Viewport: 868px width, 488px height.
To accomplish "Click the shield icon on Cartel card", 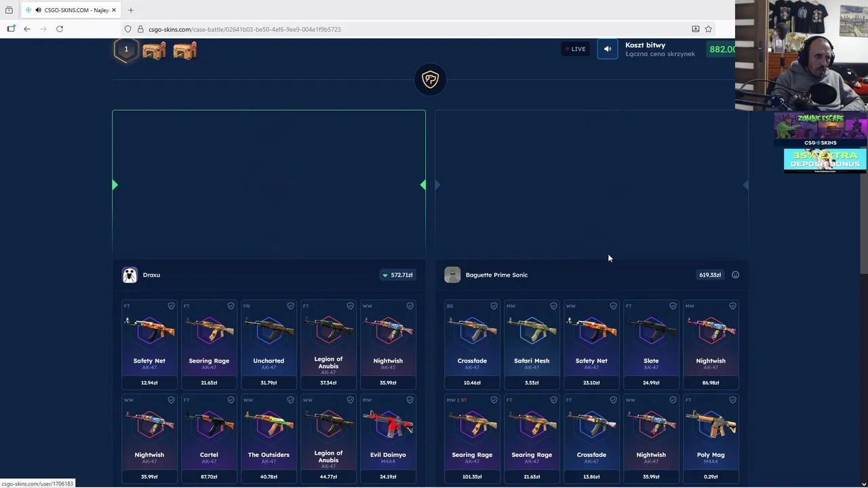I will pyautogui.click(x=231, y=400).
